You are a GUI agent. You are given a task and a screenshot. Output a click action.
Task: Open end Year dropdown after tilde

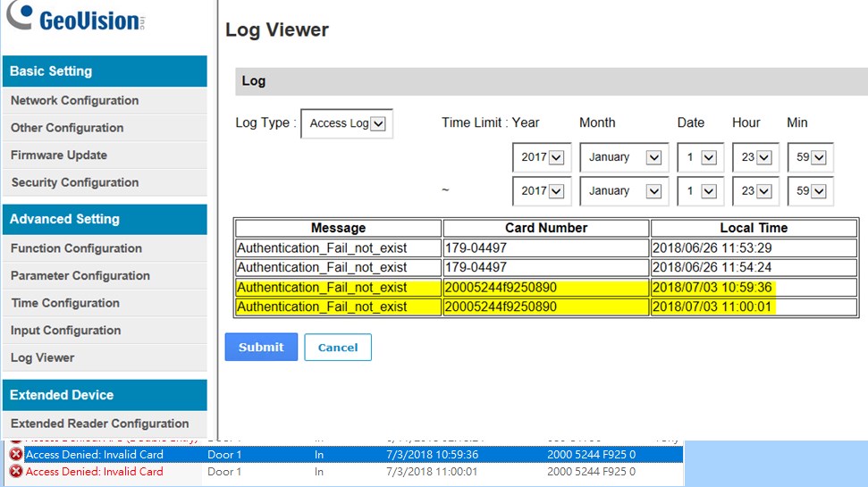click(542, 191)
